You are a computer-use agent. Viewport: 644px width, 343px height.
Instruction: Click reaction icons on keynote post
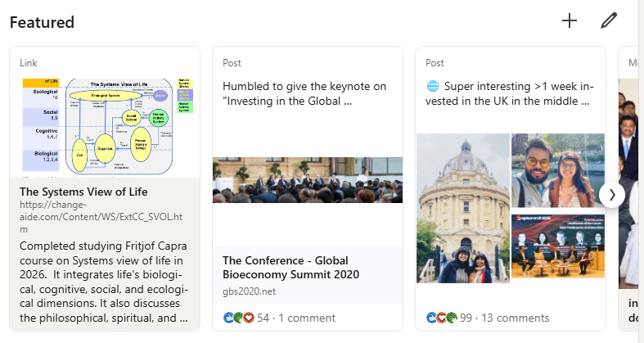(x=237, y=318)
